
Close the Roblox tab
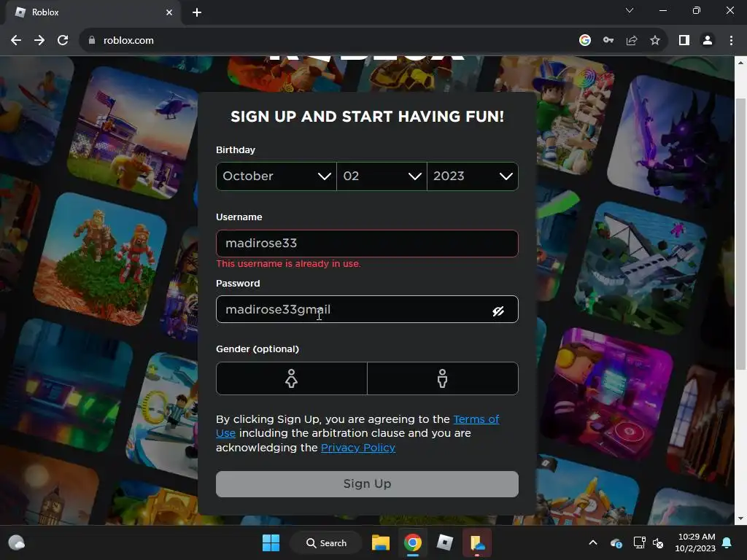pyautogui.click(x=169, y=12)
